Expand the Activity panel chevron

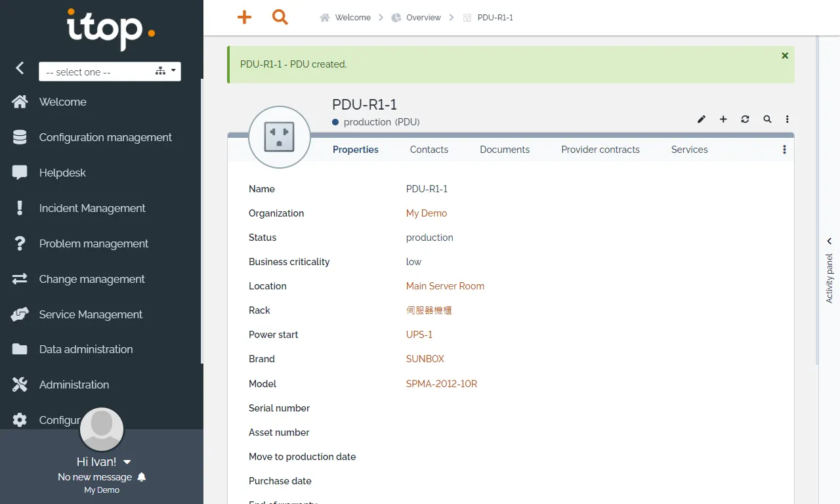(x=829, y=241)
